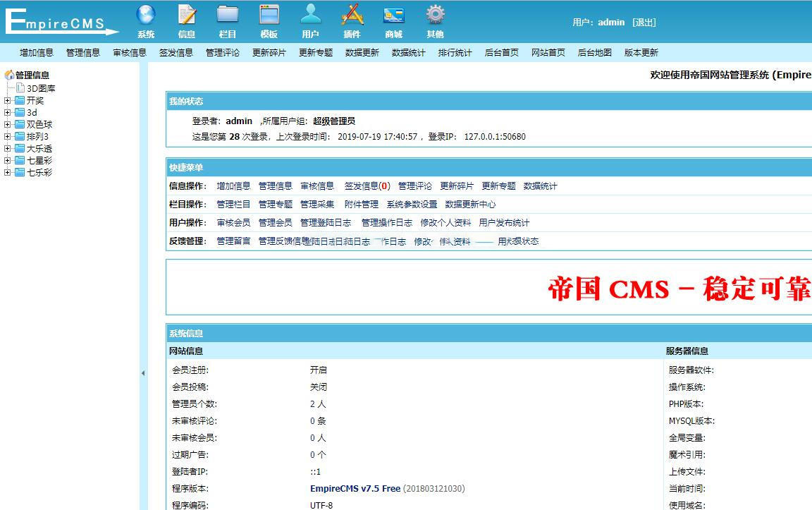Image resolution: width=812 pixels, height=510 pixels.
Task: Open 管理信息 in the top navigation bar
Action: [x=83, y=52]
